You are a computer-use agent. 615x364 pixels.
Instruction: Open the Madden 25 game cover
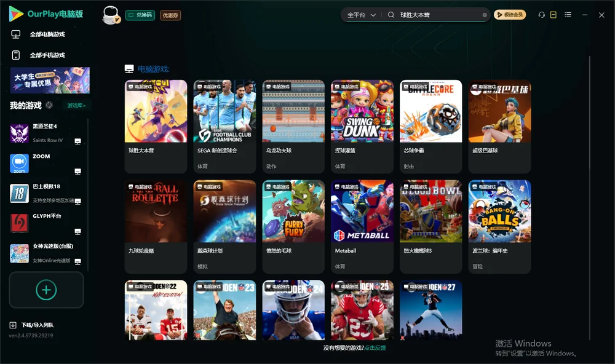pos(362,310)
